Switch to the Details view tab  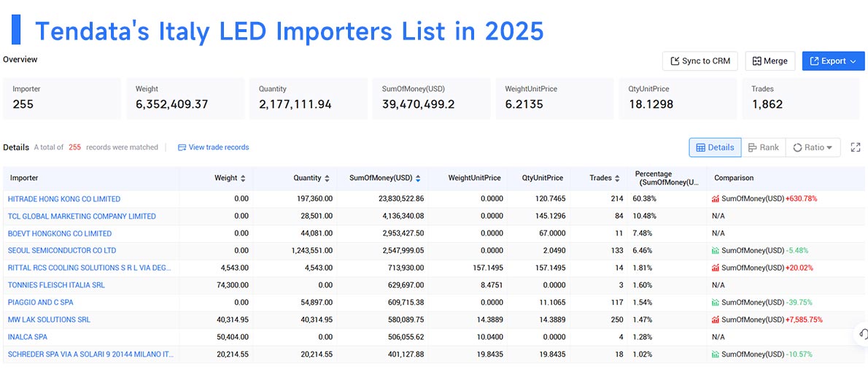(x=715, y=147)
